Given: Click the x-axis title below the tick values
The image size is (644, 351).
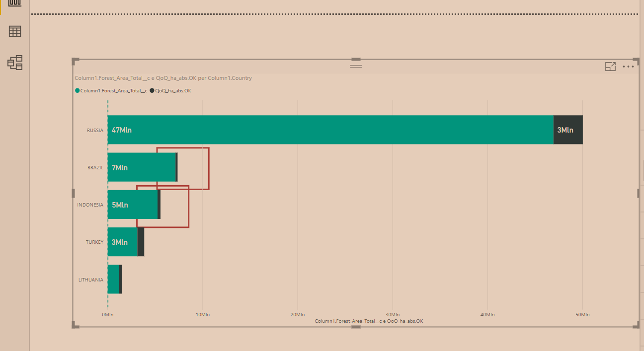Looking at the screenshot, I should (369, 321).
